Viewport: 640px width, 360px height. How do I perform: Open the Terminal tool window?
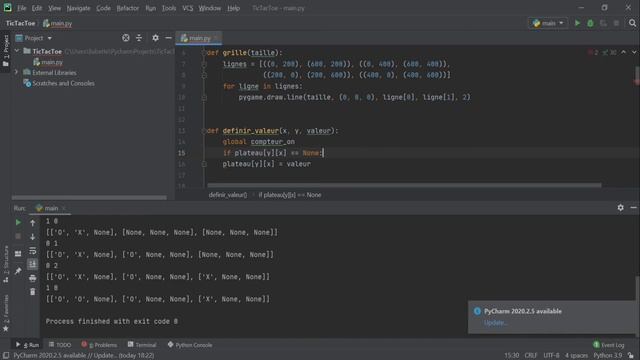coord(142,345)
